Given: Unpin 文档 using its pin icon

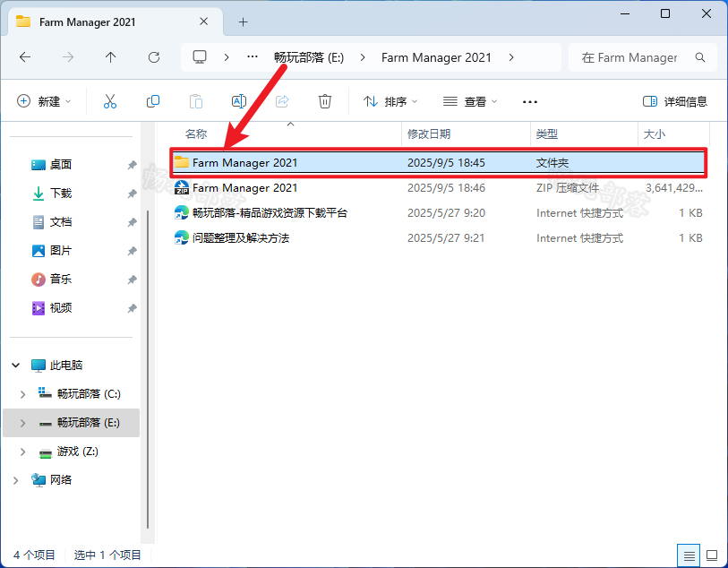Looking at the screenshot, I should [x=132, y=222].
